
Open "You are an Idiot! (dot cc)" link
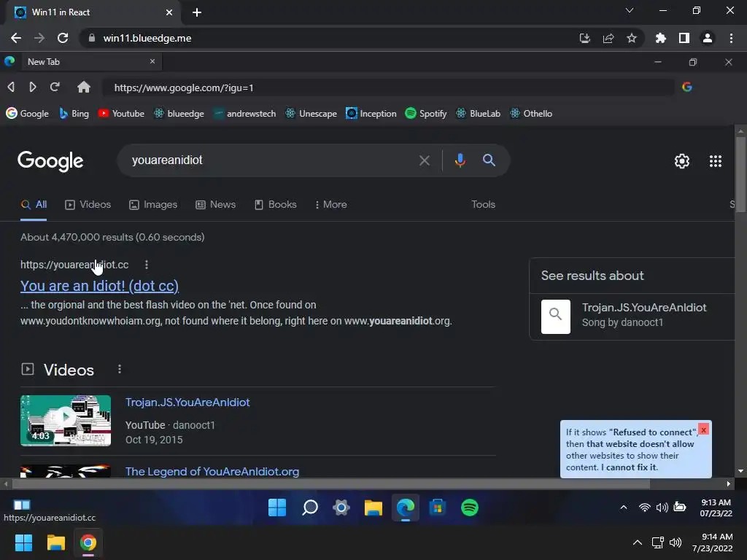99,286
